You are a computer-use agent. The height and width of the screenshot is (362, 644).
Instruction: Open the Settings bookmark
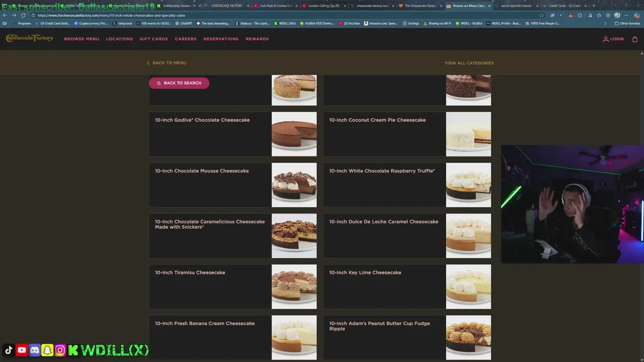(x=411, y=23)
